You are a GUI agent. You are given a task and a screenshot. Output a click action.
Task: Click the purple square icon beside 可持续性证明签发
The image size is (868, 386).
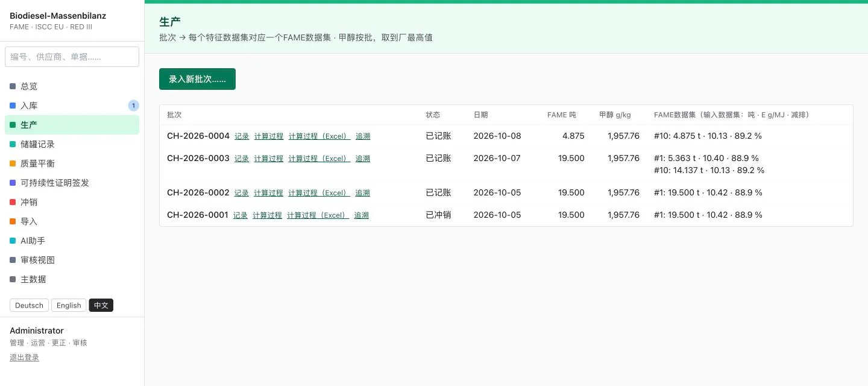pyautogui.click(x=13, y=183)
